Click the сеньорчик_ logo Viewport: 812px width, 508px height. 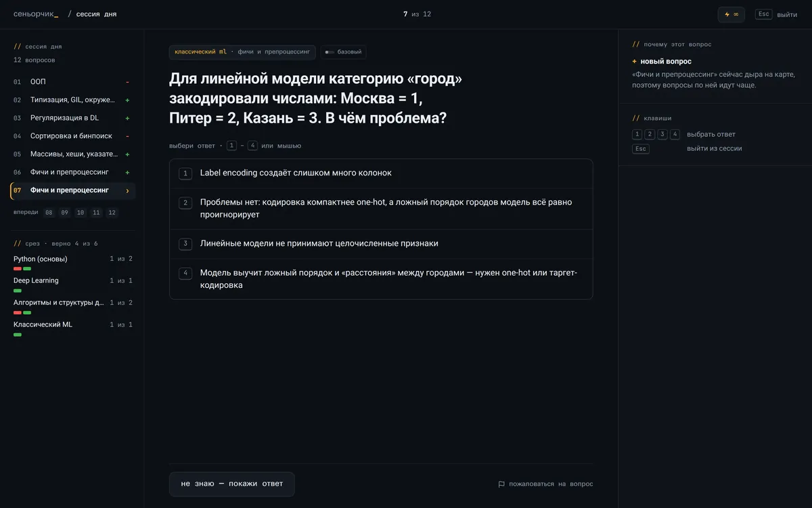[36, 14]
